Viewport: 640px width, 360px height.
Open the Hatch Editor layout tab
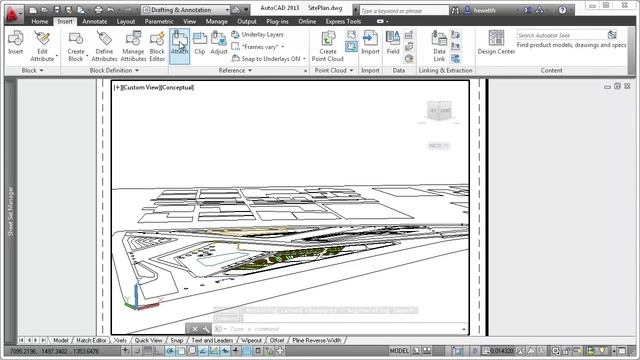[x=91, y=340]
